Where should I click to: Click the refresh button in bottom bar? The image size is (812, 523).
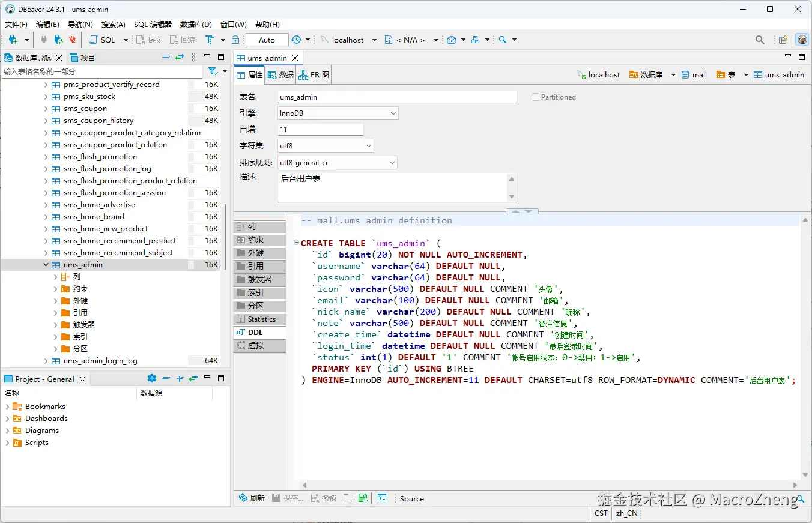(252, 498)
